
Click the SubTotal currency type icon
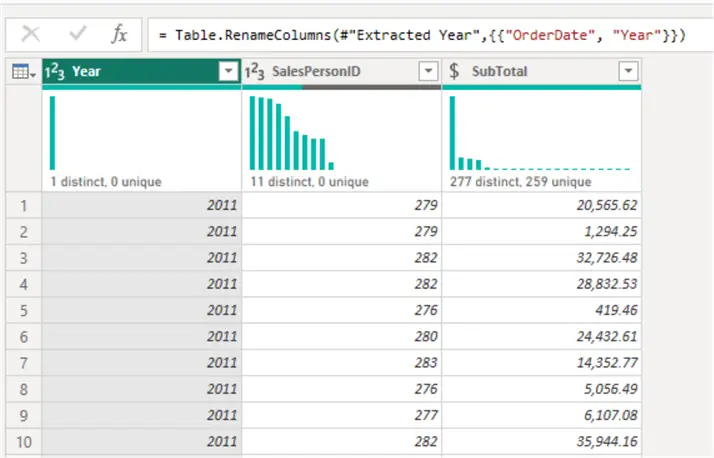[x=454, y=71]
